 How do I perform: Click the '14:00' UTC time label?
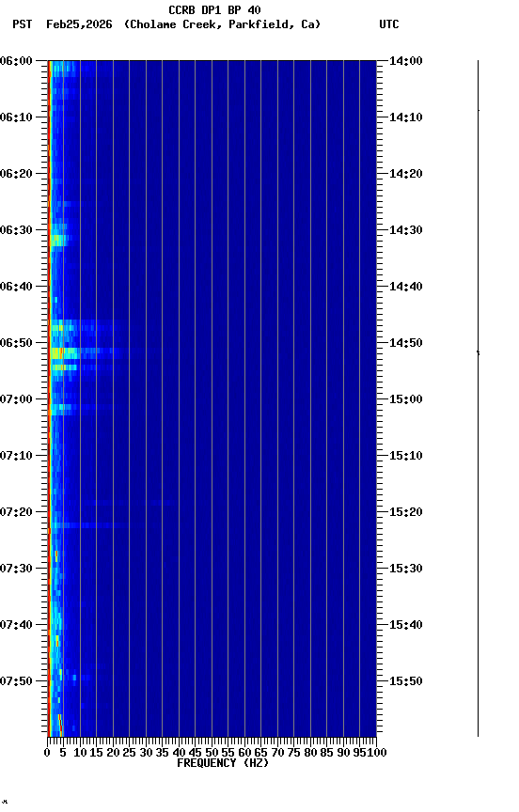pos(406,61)
